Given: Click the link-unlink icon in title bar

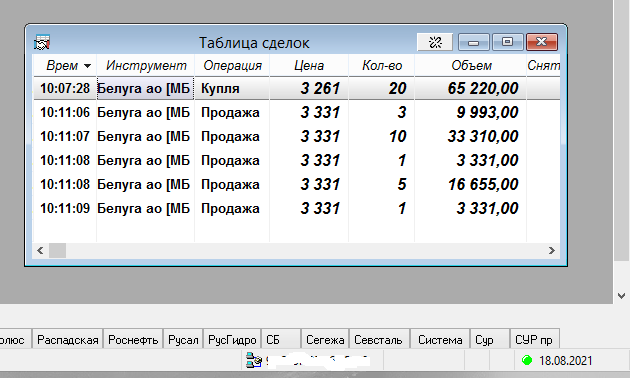Looking at the screenshot, I should [435, 42].
